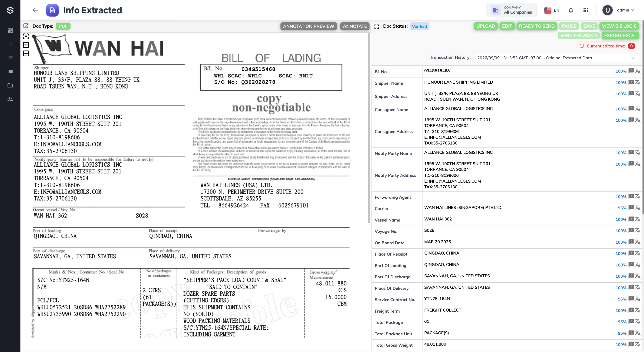Click the translate icon in the Consignee Name row
The width and height of the screenshot is (644, 352).
(637, 109)
